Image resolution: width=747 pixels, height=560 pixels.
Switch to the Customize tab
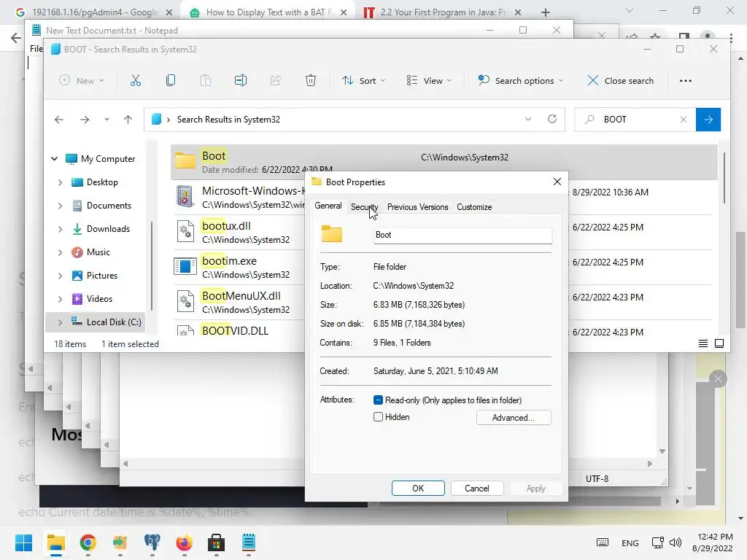click(474, 206)
